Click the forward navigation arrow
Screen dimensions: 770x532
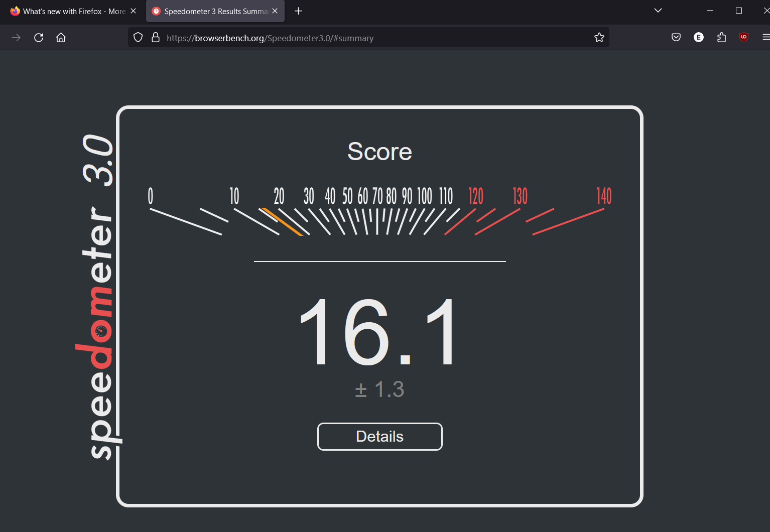(x=16, y=38)
